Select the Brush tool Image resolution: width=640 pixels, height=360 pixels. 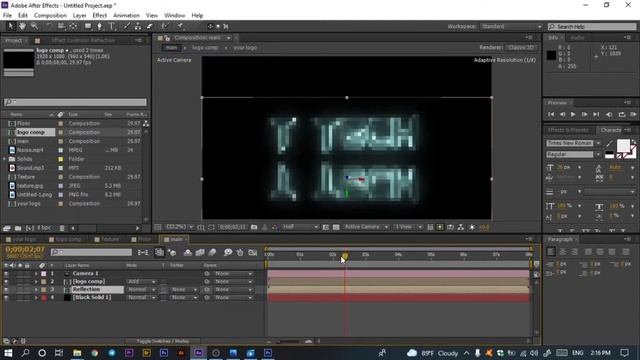point(127,26)
